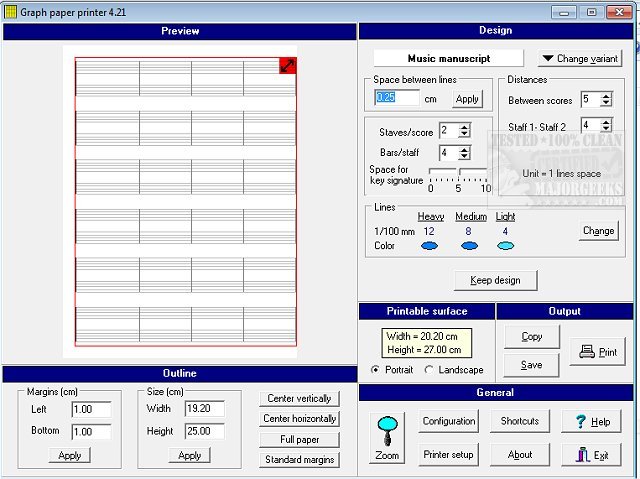The image size is (640, 479).
Task: Select the Landscape orientation option
Action: point(430,370)
